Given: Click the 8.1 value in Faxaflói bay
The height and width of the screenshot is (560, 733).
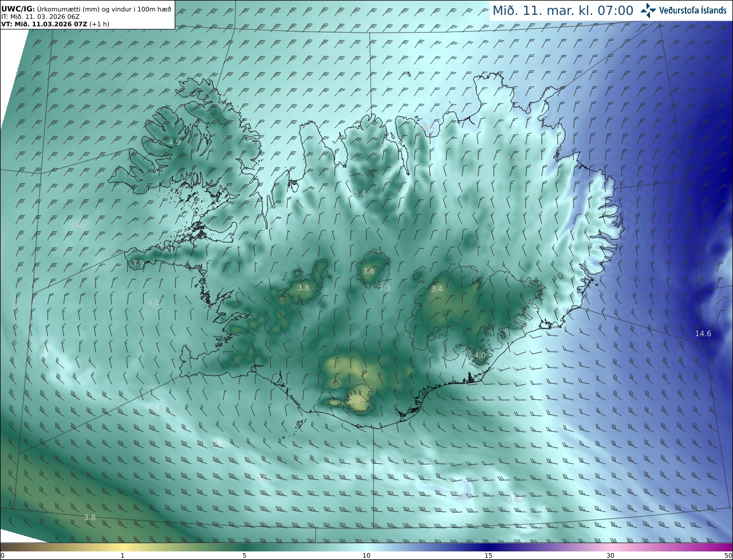Looking at the screenshot, I should pyautogui.click(x=153, y=302).
